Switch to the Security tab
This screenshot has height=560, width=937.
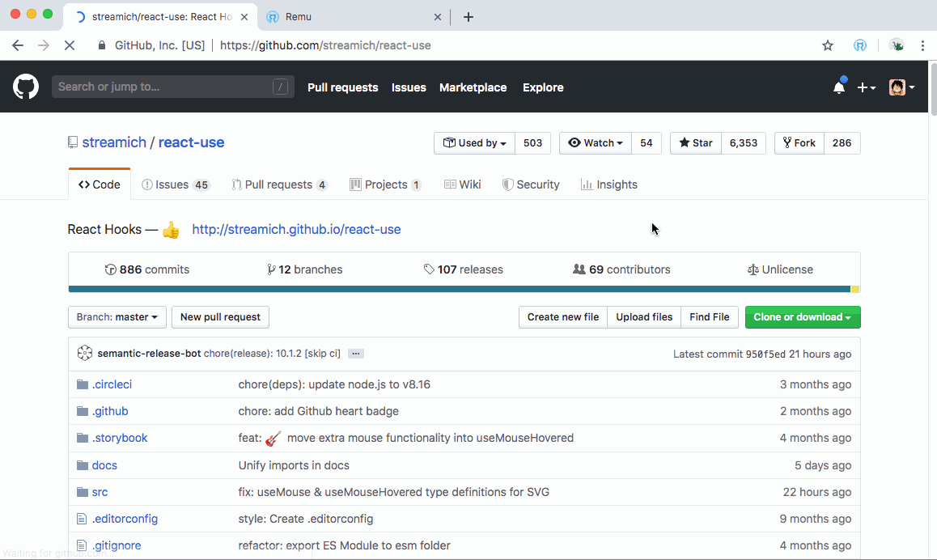pyautogui.click(x=531, y=185)
